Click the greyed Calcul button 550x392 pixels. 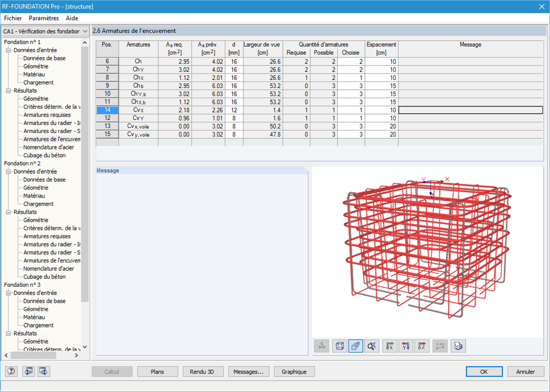(x=112, y=372)
